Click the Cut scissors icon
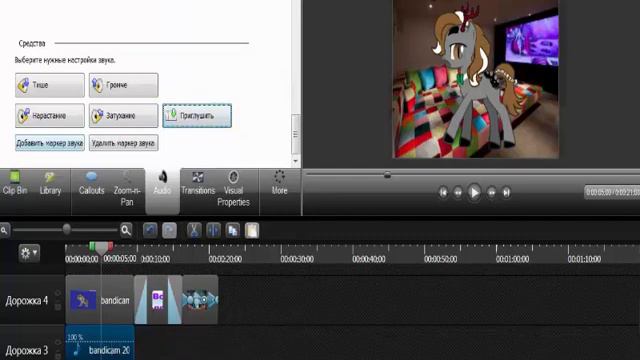The width and height of the screenshot is (640, 360). (x=194, y=230)
